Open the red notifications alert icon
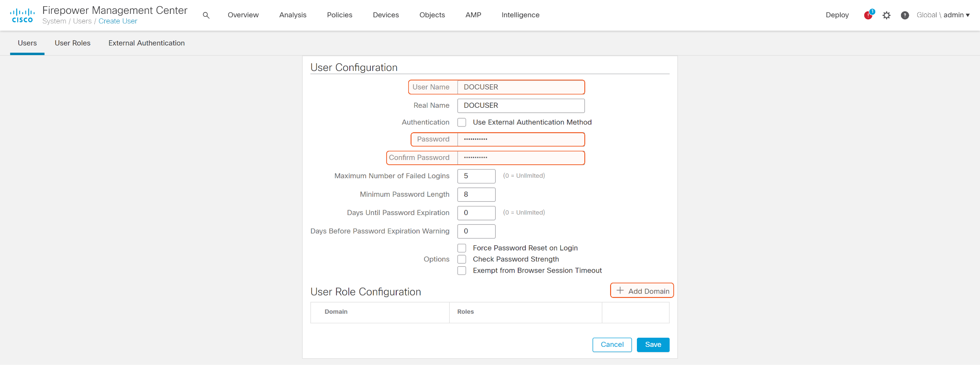This screenshot has width=980, height=365. (x=868, y=15)
